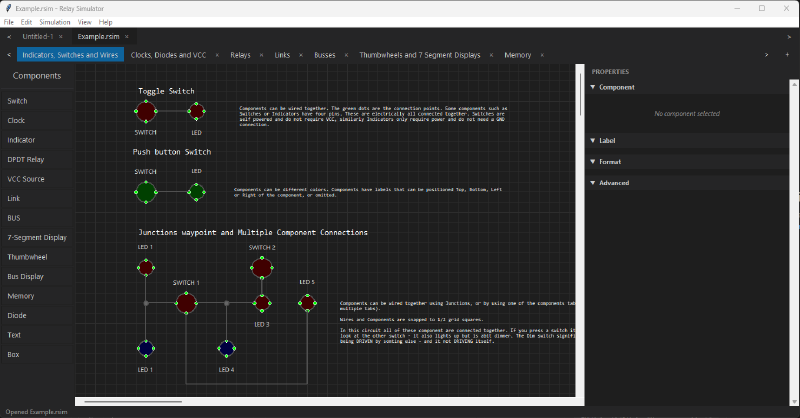Select DPDT Relay from Components list
Screen dimensions: 800x418
[x=27, y=160]
